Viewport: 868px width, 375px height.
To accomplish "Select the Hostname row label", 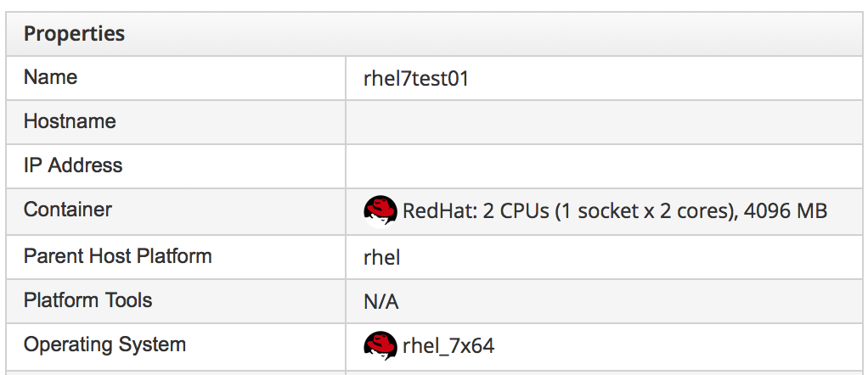I will 70,122.
